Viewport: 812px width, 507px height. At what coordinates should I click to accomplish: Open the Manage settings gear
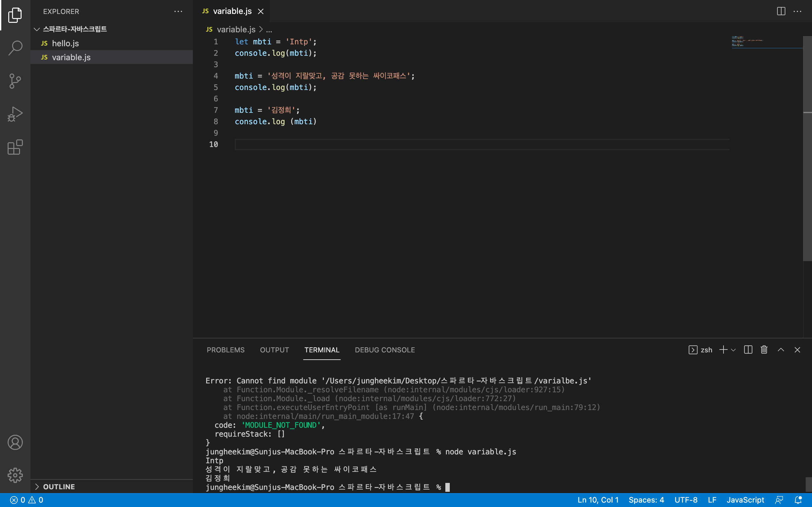15,475
